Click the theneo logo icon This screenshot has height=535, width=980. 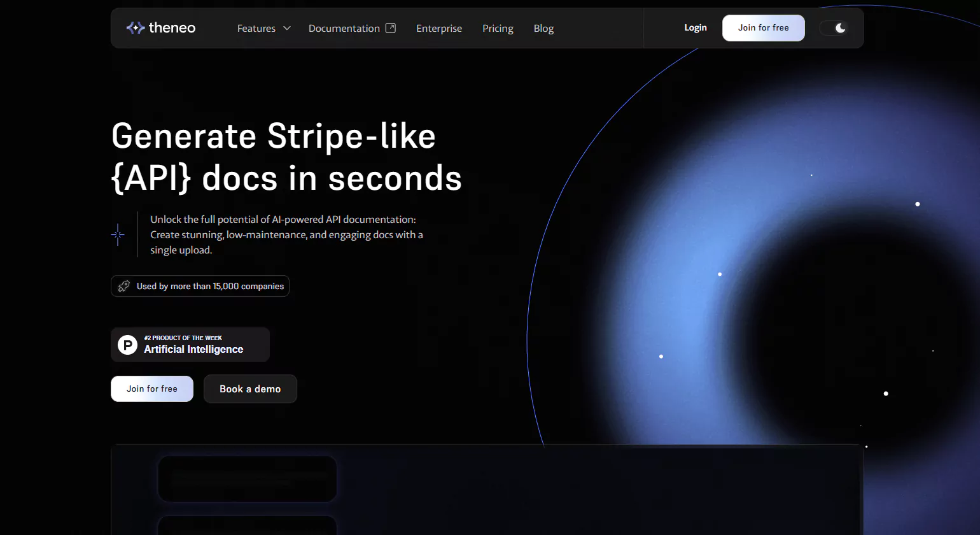[x=135, y=27]
